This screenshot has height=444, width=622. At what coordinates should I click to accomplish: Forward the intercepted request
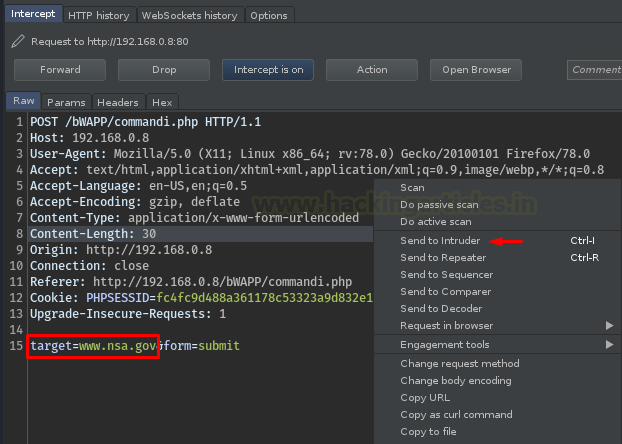click(60, 70)
